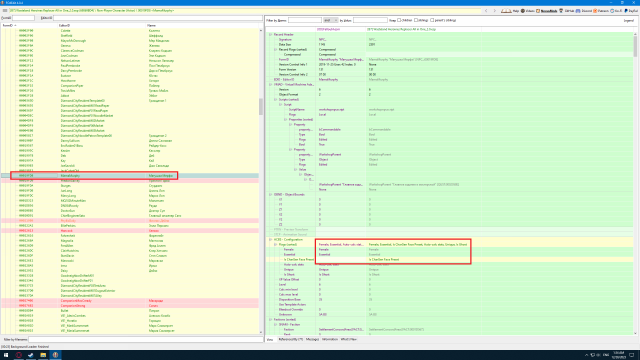The width and height of the screenshot is (640, 360).
Task: Open the Windows Start menu
Action: [6, 355]
